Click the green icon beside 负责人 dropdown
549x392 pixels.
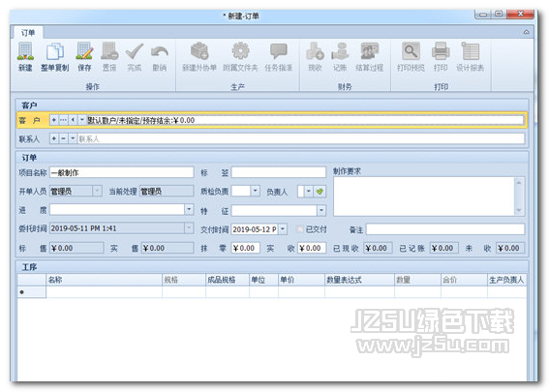pyautogui.click(x=320, y=192)
